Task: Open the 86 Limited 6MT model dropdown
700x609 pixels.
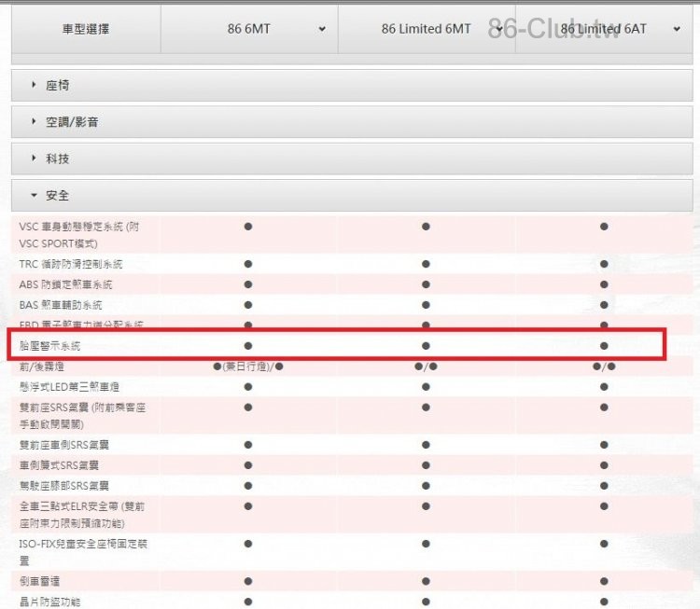Action: tap(427, 29)
